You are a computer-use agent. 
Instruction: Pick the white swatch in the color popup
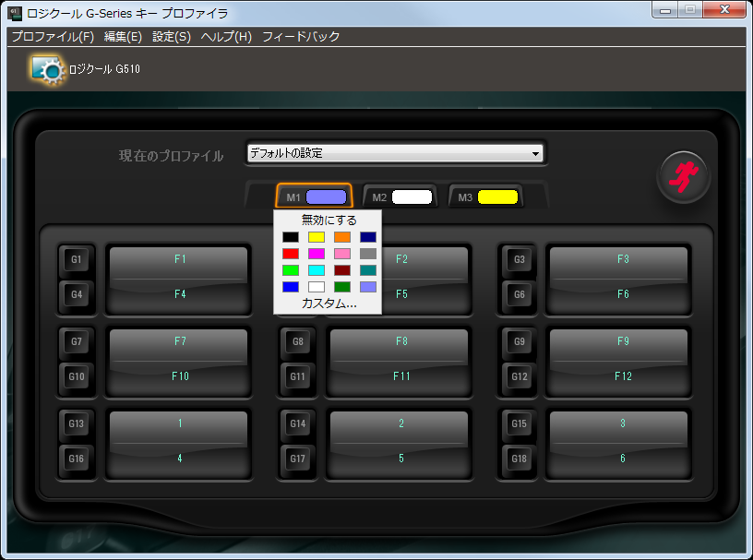pyautogui.click(x=317, y=287)
